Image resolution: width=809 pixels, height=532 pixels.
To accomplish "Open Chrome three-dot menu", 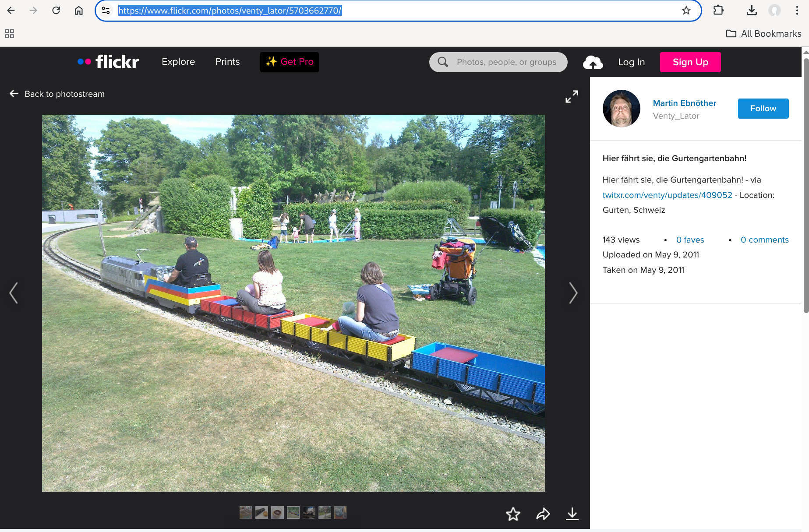I will click(x=797, y=11).
